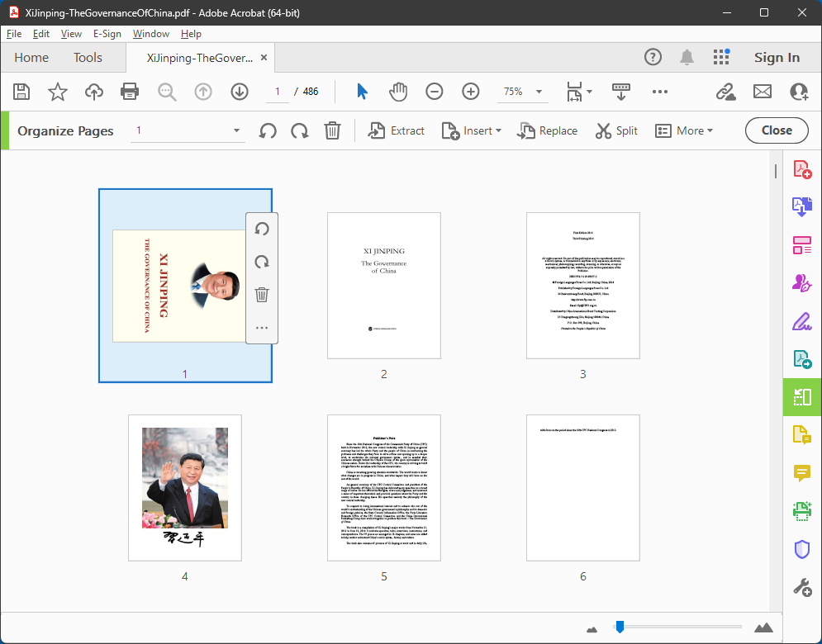The image size is (822, 644).
Task: Click the Save file icon
Action: click(x=21, y=92)
